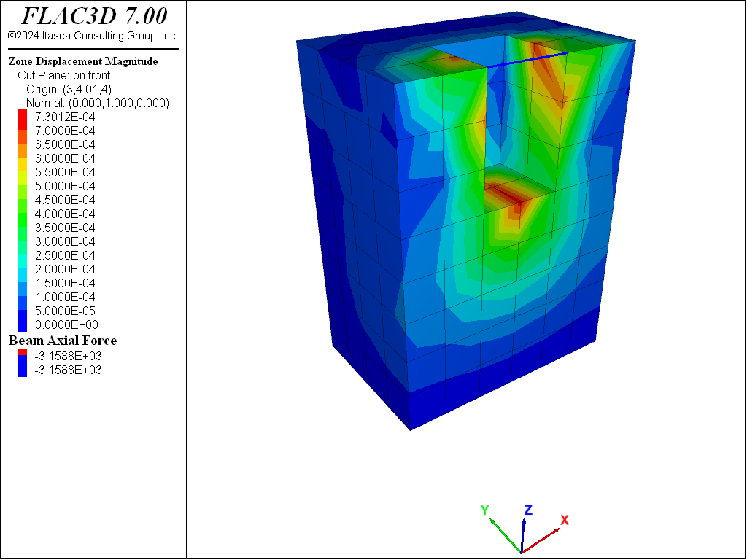Click the 'Cut Plane: on front' label
The width and height of the screenshot is (747, 560).
[64, 75]
